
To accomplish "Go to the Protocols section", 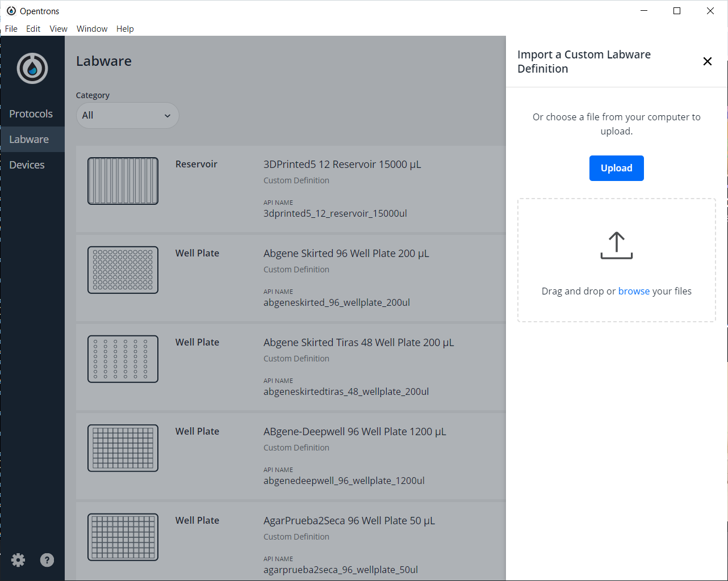I will pos(32,114).
